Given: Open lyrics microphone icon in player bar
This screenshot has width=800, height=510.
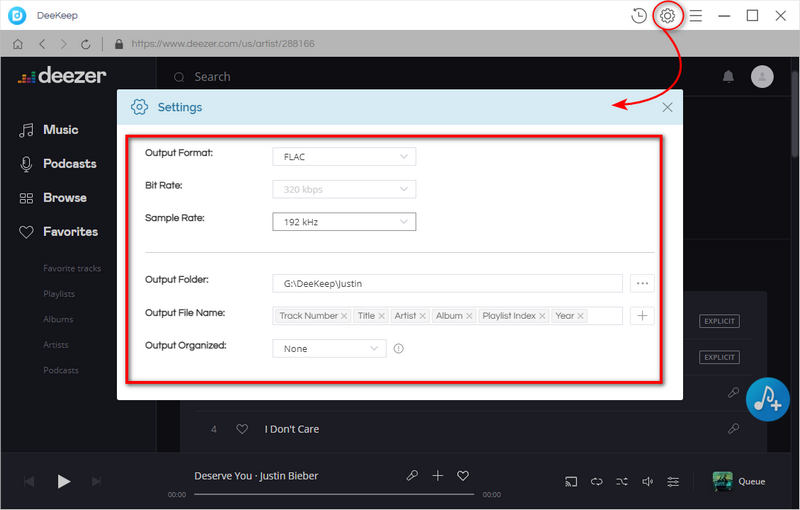Looking at the screenshot, I should click(412, 476).
